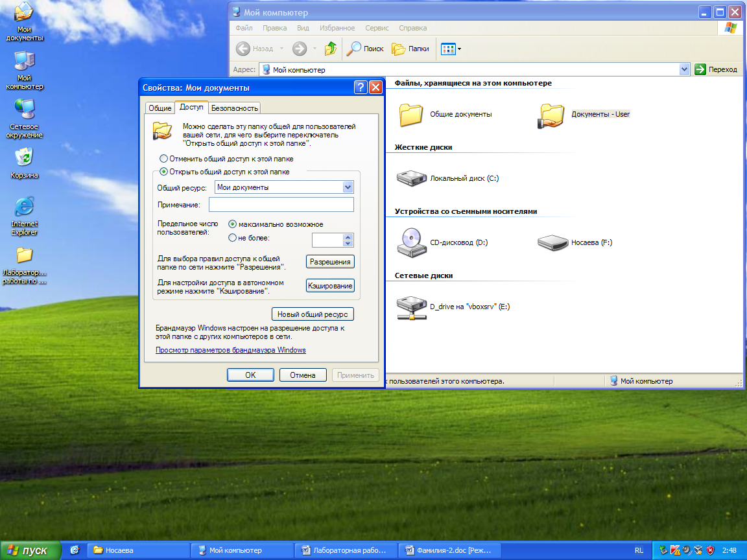The height and width of the screenshot is (560, 747).
Task: Click the Кэширование button
Action: click(x=329, y=286)
